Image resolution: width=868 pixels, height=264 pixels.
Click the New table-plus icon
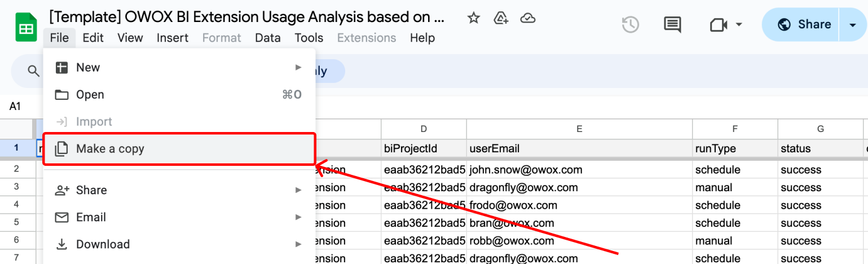(x=61, y=68)
